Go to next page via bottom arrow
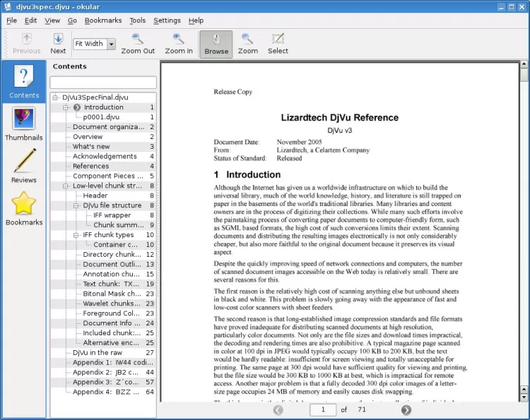Image resolution: width=530 pixels, height=420 pixels. 406,409
